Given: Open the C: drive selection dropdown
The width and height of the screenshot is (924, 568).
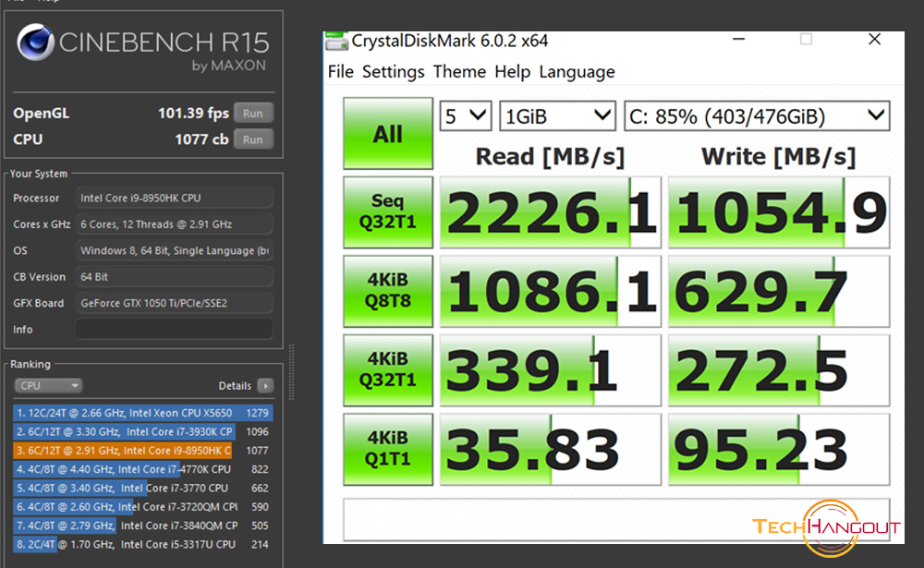Looking at the screenshot, I should pos(757,116).
